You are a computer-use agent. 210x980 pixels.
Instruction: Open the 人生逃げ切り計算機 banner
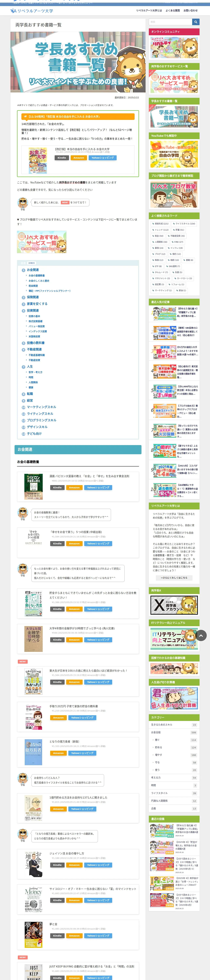(174, 698)
